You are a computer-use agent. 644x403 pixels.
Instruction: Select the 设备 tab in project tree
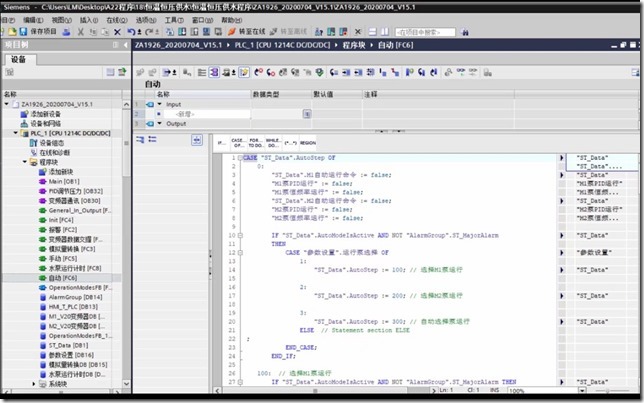click(x=18, y=60)
